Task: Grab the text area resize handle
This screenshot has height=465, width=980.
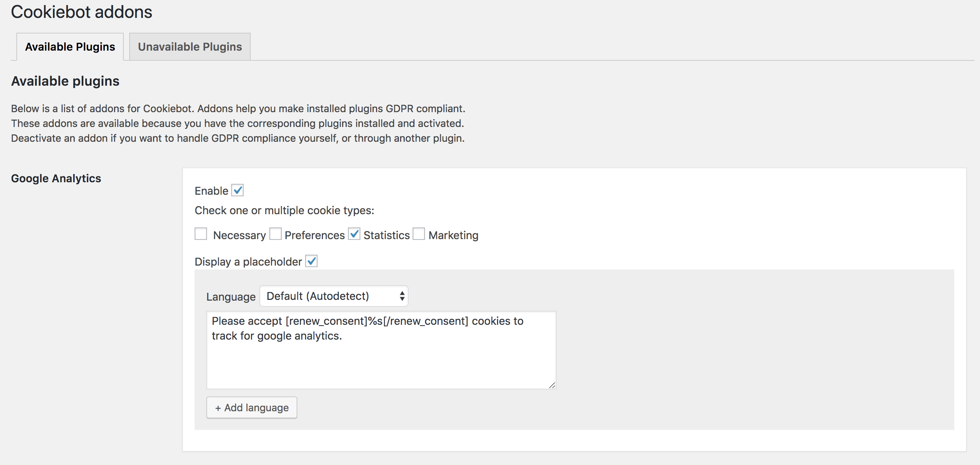Action: 552,385
